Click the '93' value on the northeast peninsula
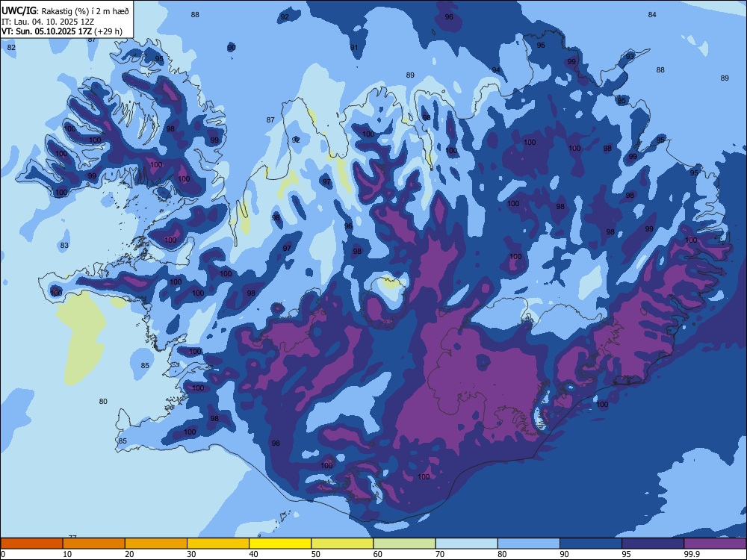 click(x=630, y=56)
